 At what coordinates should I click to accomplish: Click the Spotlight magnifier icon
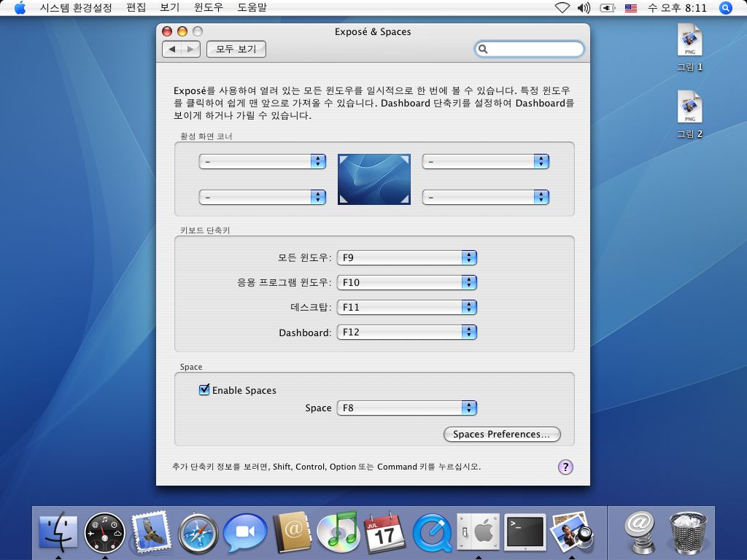click(725, 8)
